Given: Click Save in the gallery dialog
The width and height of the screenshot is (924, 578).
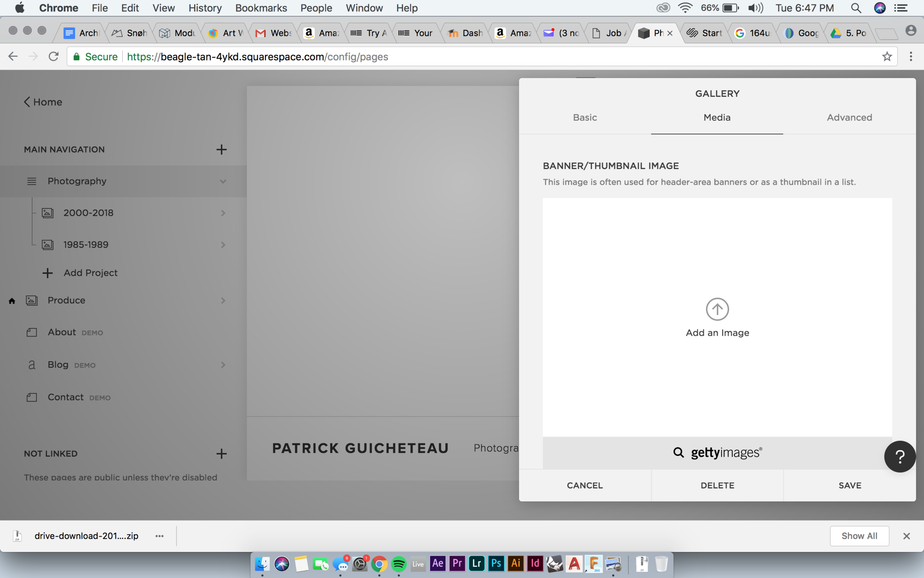Looking at the screenshot, I should pos(849,485).
